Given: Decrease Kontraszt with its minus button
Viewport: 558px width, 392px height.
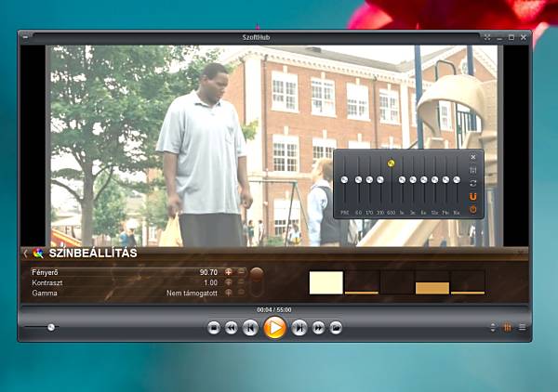Looking at the screenshot, I should point(241,282).
